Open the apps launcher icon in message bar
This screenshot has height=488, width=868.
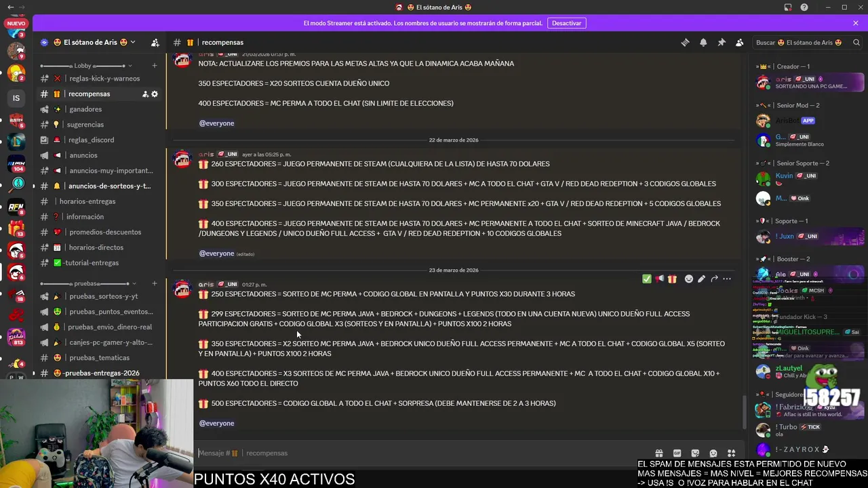(731, 453)
